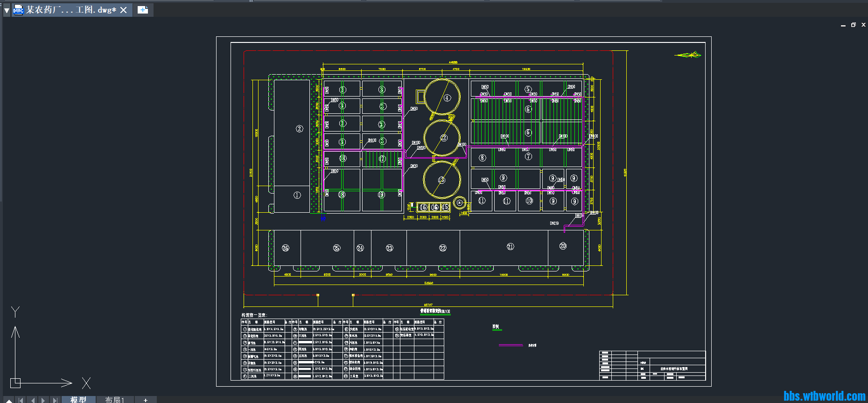This screenshot has height=403, width=868.
Task: Minimize the drawing window
Action: (x=843, y=25)
